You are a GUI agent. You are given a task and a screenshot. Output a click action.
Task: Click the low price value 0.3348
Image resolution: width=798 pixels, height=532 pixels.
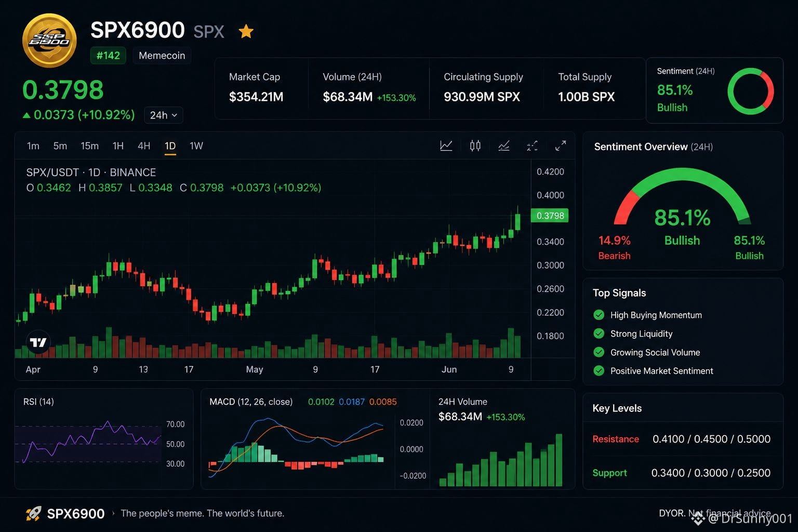(x=155, y=188)
